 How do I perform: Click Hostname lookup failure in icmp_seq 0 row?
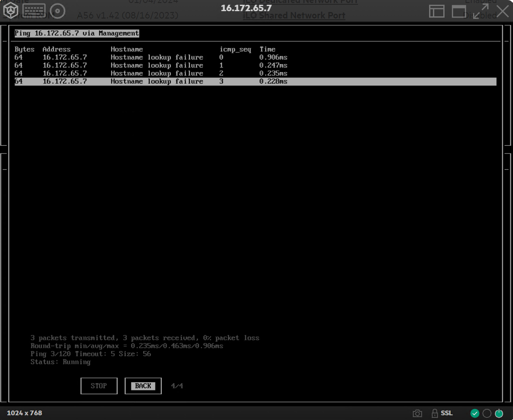[x=157, y=58]
